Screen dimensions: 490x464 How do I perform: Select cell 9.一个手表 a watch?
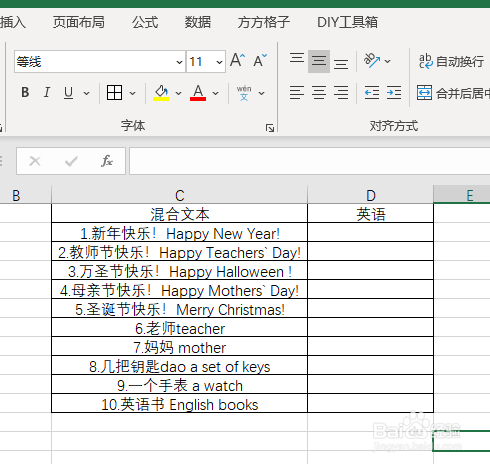pos(179,384)
